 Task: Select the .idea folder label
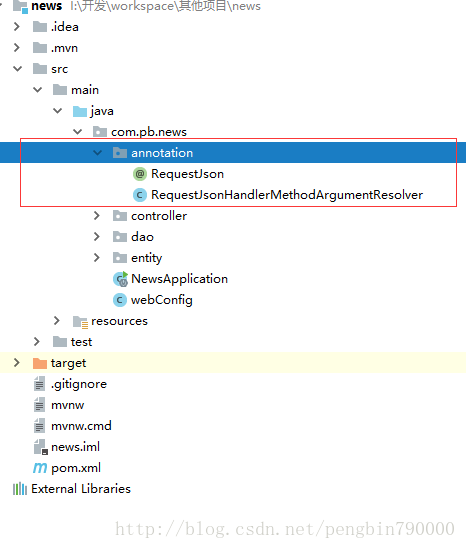pos(65,27)
